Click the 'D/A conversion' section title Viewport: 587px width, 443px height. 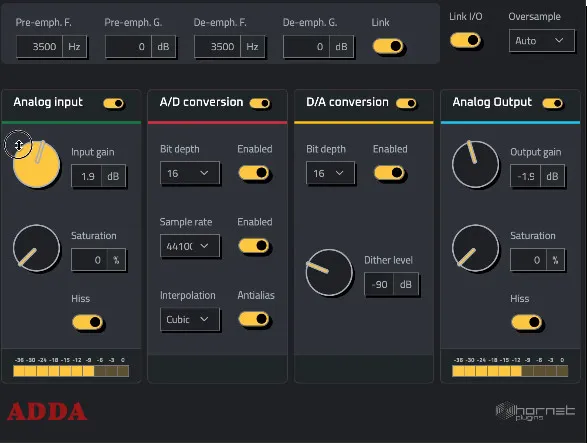(x=347, y=102)
